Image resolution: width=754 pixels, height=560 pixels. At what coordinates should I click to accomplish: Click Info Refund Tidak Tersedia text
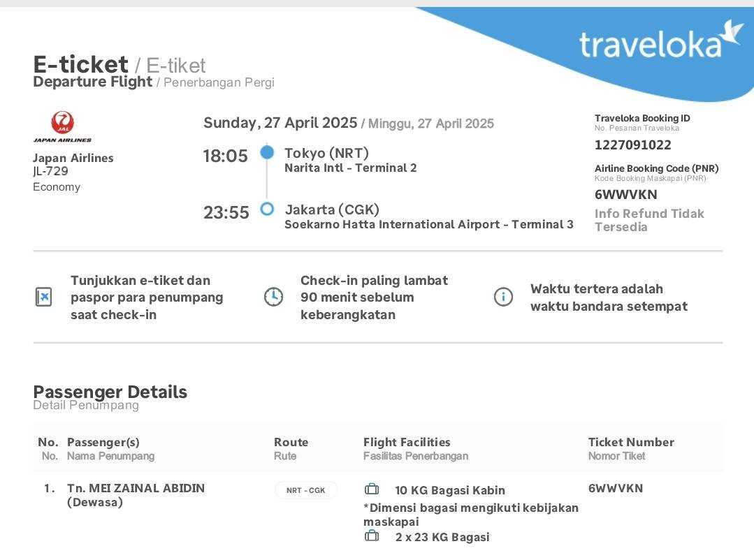coord(649,220)
